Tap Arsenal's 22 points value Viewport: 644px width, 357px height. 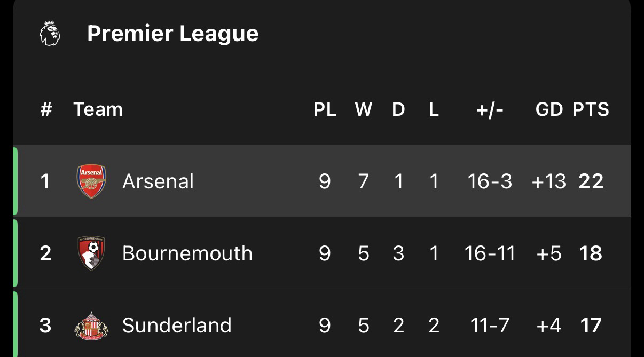pyautogui.click(x=591, y=181)
